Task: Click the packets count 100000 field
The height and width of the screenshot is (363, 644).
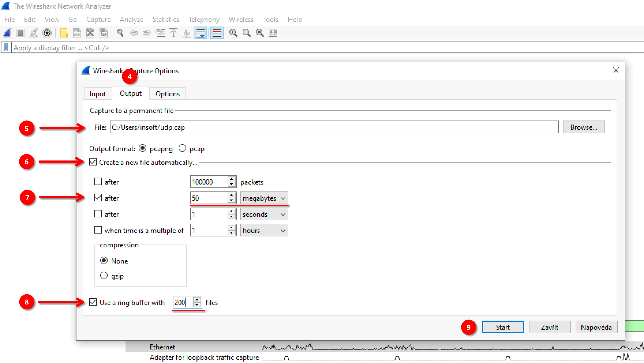Action: 209,182
